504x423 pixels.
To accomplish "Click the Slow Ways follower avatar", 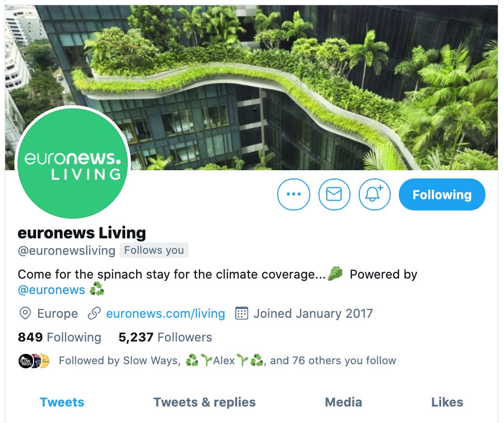I will tap(26, 361).
